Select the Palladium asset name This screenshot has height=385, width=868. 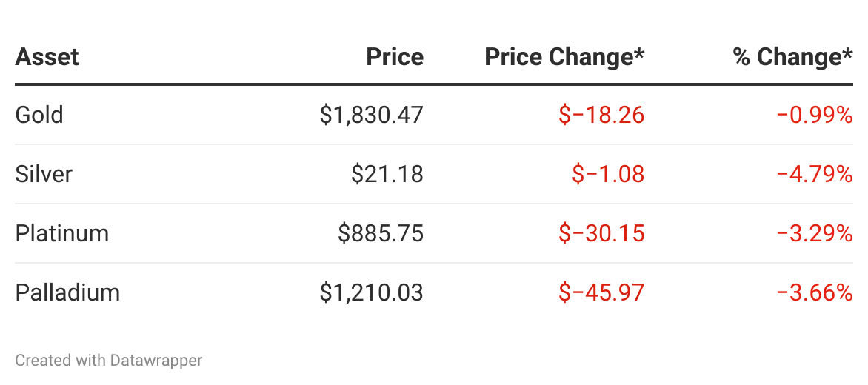click(x=67, y=292)
